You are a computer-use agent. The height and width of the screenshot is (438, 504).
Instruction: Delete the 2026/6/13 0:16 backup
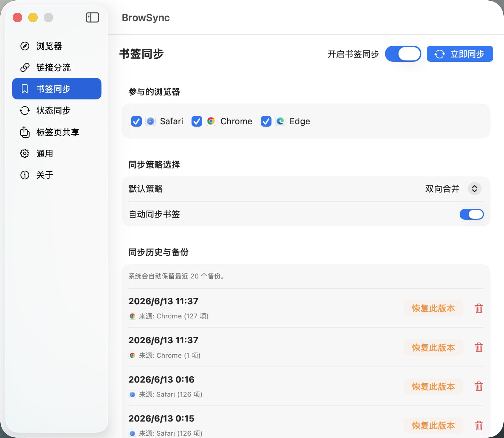479,386
